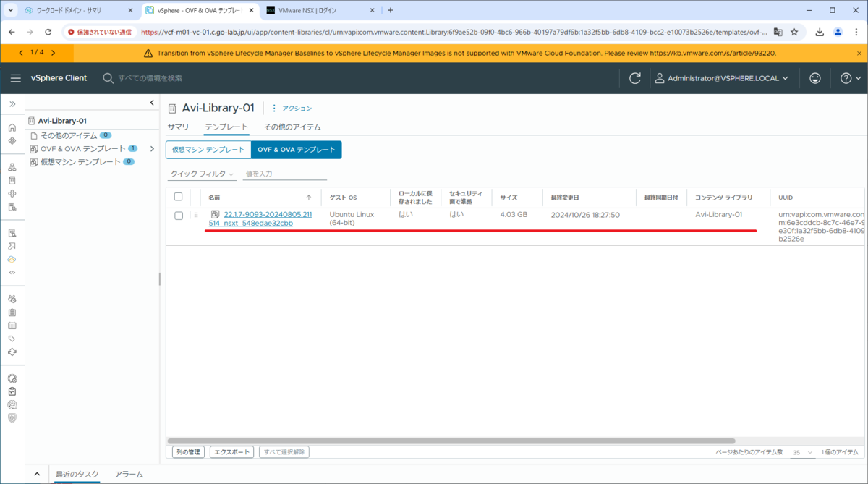Open Tasks clipboard sidebar icon
Image resolution: width=868 pixels, height=484 pixels.
click(x=12, y=313)
